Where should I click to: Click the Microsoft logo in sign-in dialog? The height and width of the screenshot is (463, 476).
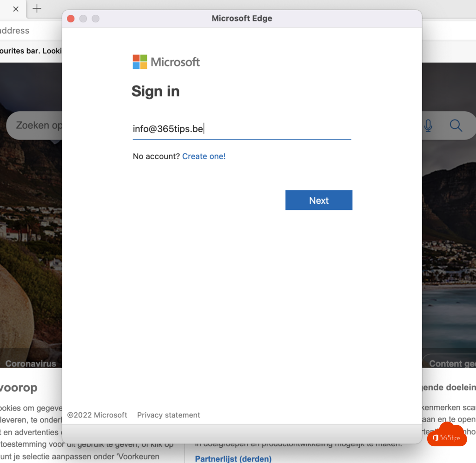tap(166, 62)
